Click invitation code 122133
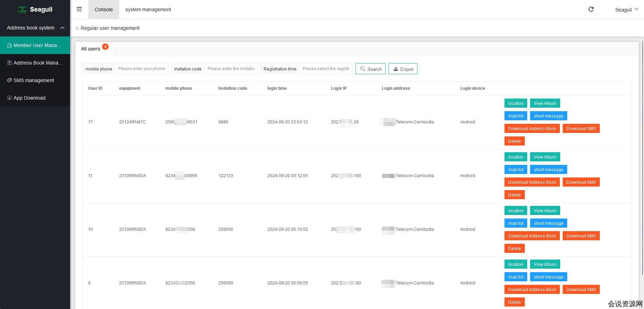 pos(226,176)
